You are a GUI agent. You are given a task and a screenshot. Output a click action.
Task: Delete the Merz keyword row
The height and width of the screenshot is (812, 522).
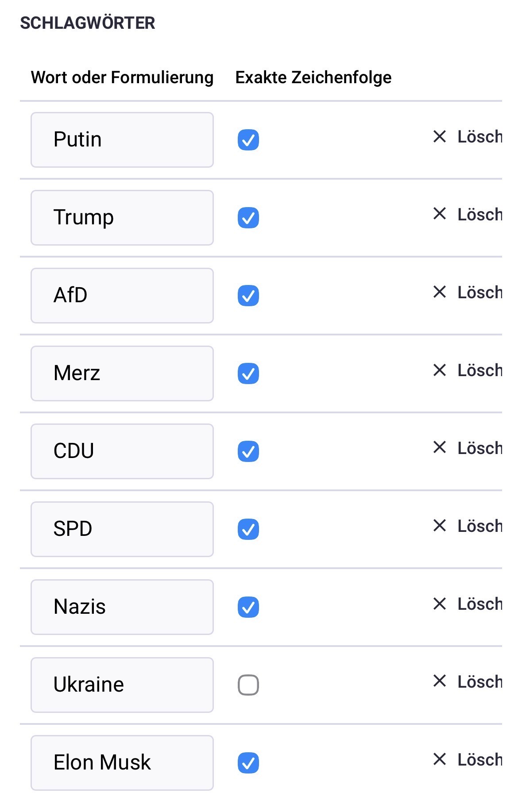[x=439, y=370]
